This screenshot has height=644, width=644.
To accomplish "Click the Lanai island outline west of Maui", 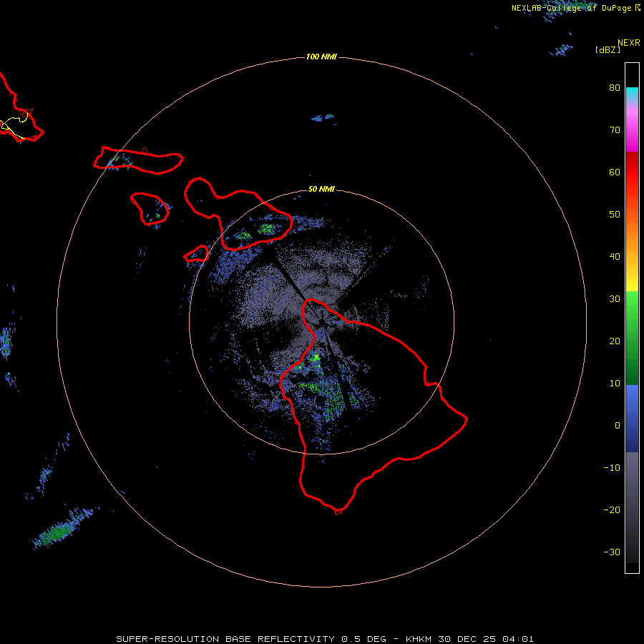I will point(150,209).
